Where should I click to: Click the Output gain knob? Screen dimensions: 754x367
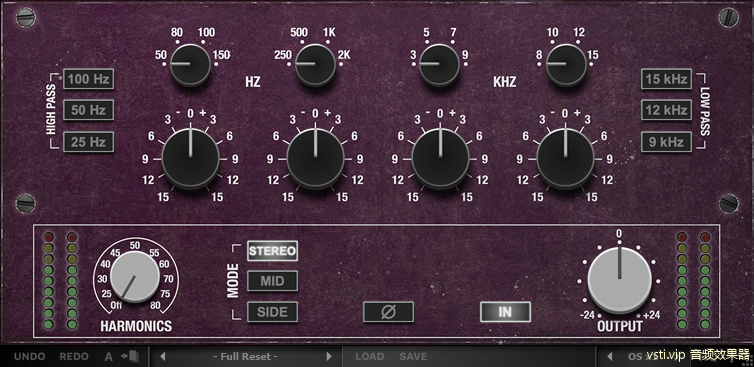pos(620,280)
